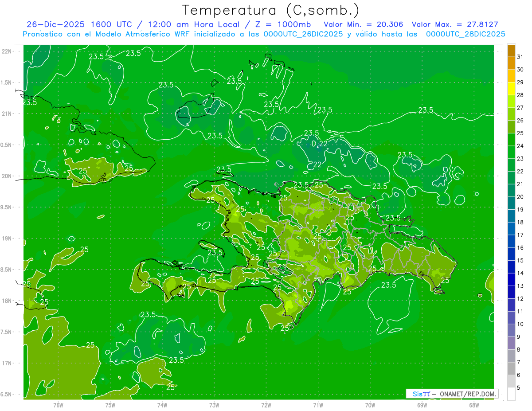
Task: Click the 70W longitude axis label
Action: pos(370,405)
